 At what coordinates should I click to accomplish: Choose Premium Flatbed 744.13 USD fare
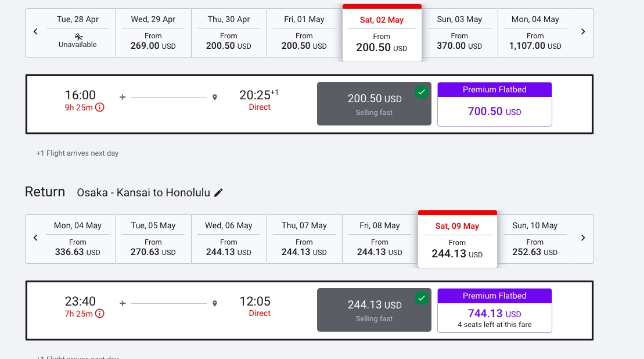pos(495,311)
